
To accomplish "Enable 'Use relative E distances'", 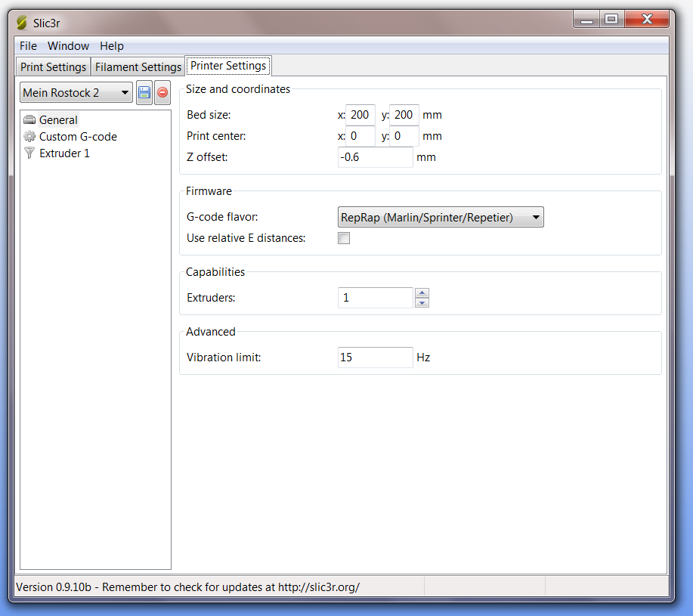I will [344, 238].
